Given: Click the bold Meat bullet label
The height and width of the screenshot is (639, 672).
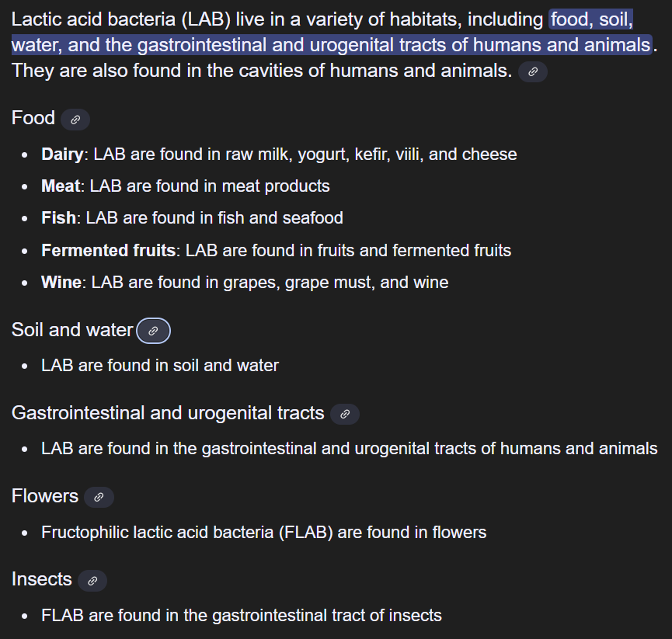Looking at the screenshot, I should (x=61, y=186).
